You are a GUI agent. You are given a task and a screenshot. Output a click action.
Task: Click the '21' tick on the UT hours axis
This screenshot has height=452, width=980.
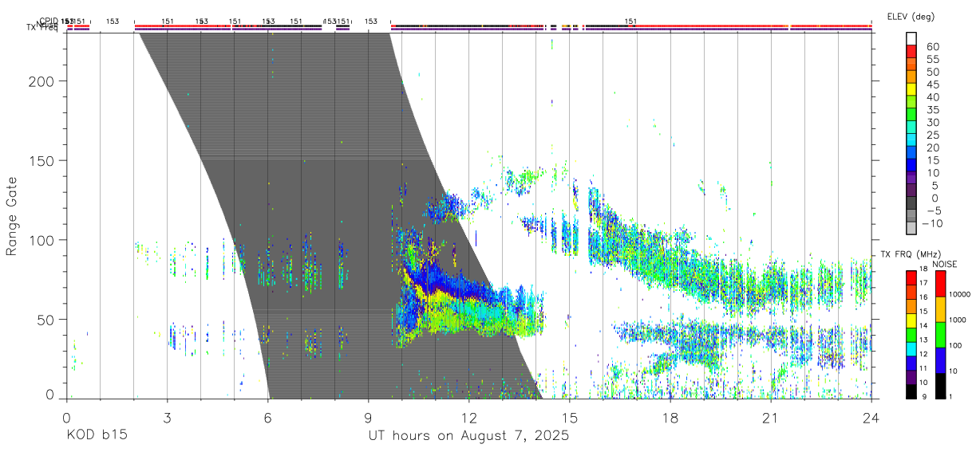pos(771,417)
